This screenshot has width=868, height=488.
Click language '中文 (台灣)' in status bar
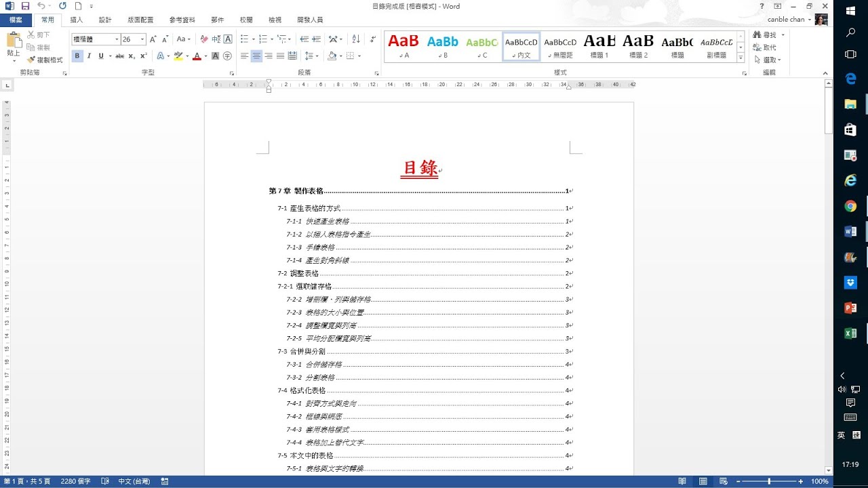(x=134, y=481)
